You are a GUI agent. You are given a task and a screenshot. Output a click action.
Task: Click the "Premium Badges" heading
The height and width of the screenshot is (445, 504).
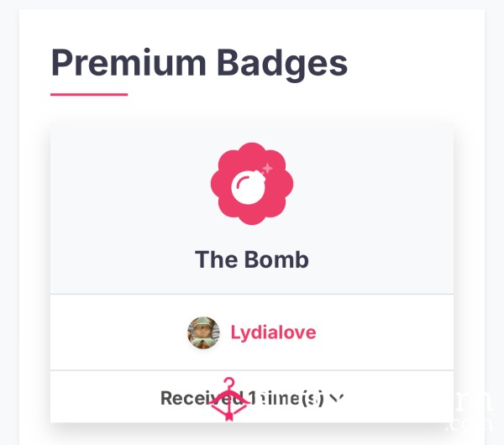(199, 64)
